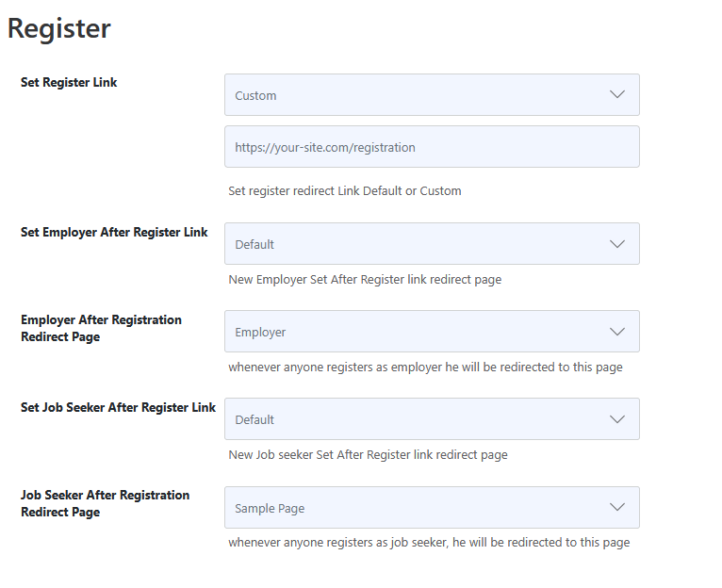Click chevron arrow of Custom dropdown

point(617,94)
